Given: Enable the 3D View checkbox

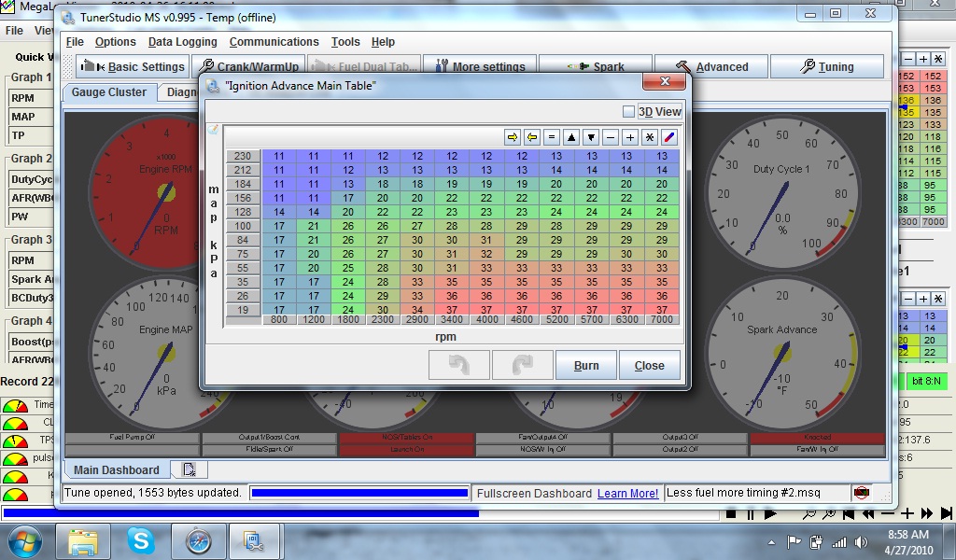Looking at the screenshot, I should click(x=628, y=112).
